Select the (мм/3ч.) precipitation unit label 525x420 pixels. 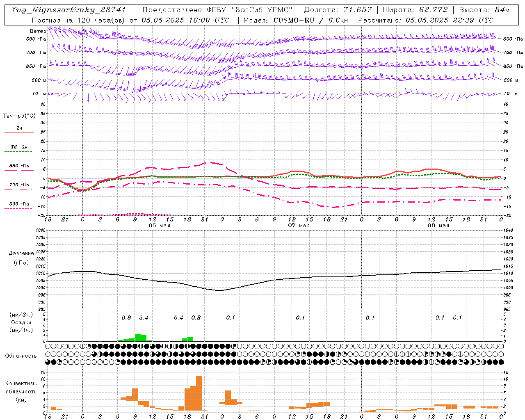21,315
